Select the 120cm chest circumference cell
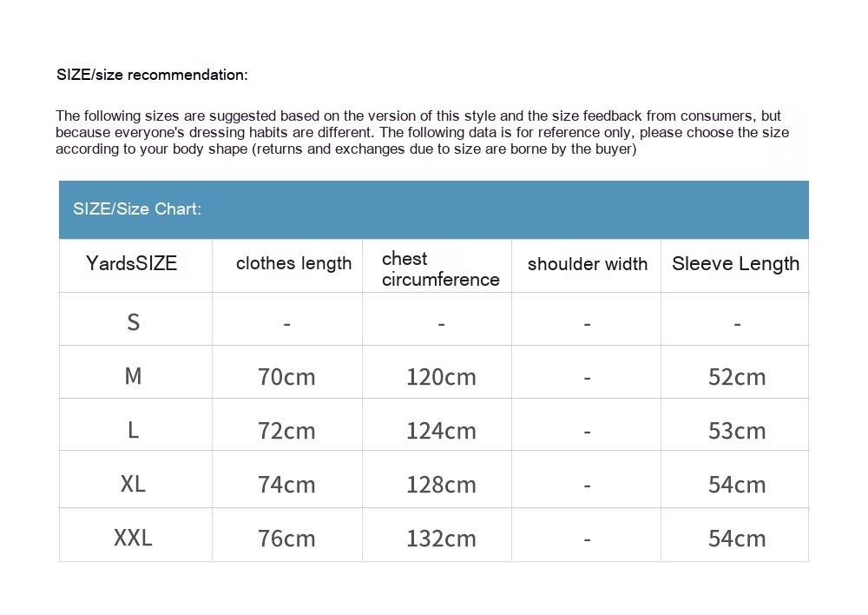The width and height of the screenshot is (868, 615). pos(441,377)
